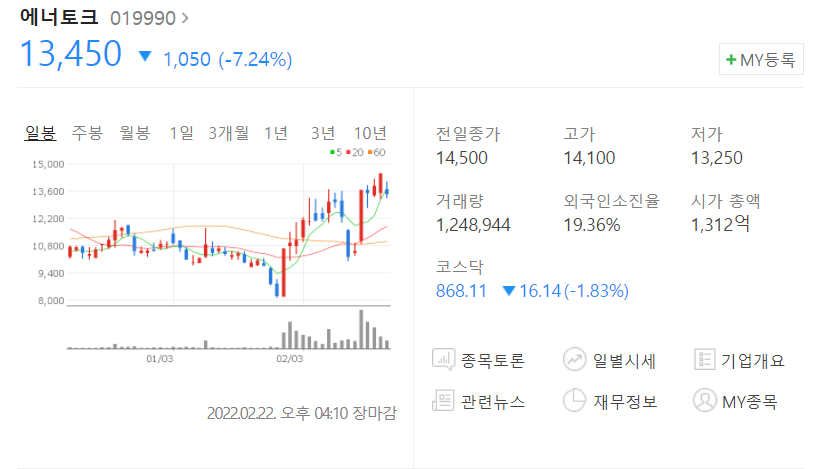The height and width of the screenshot is (469, 818).
Task: Click the stock code 019990
Action: click(x=143, y=18)
